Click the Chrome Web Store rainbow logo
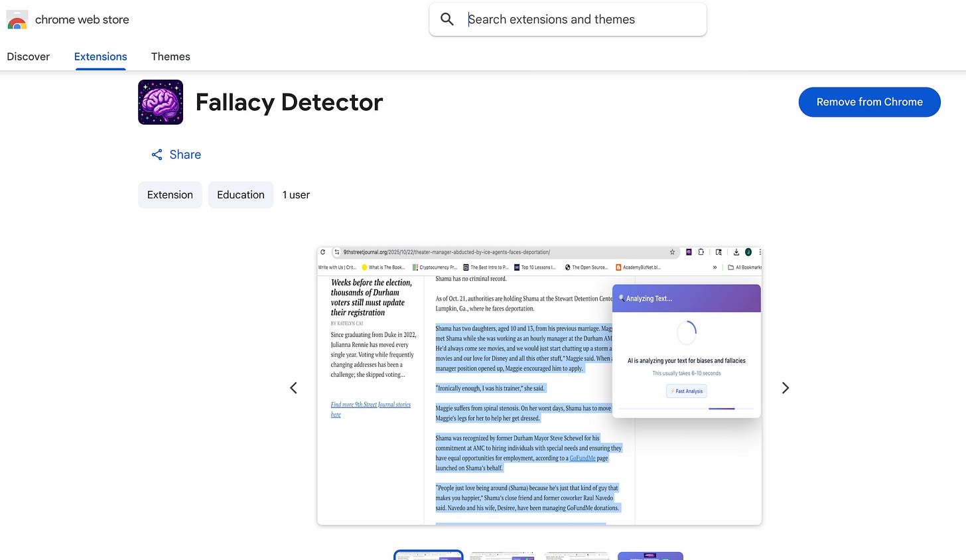966x560 pixels. [17, 20]
